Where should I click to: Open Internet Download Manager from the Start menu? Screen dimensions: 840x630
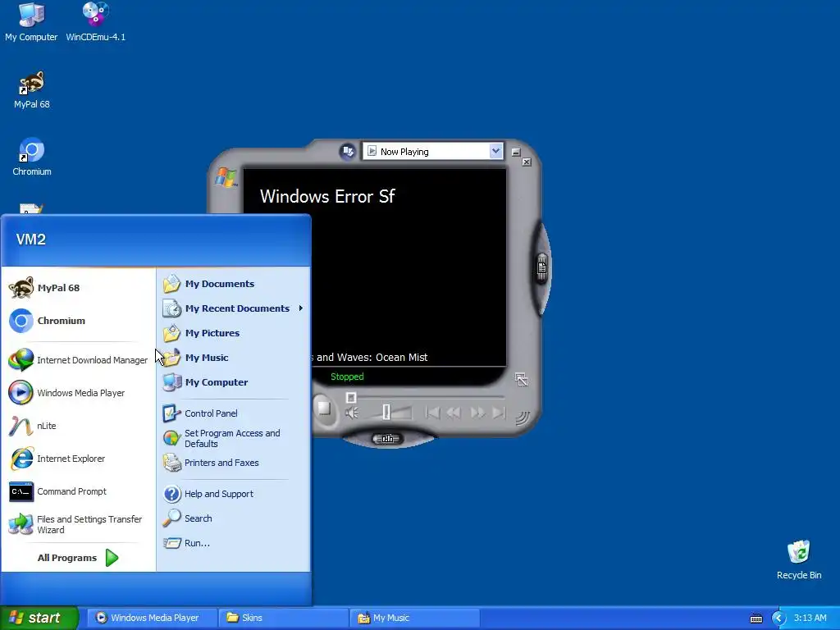(78, 360)
